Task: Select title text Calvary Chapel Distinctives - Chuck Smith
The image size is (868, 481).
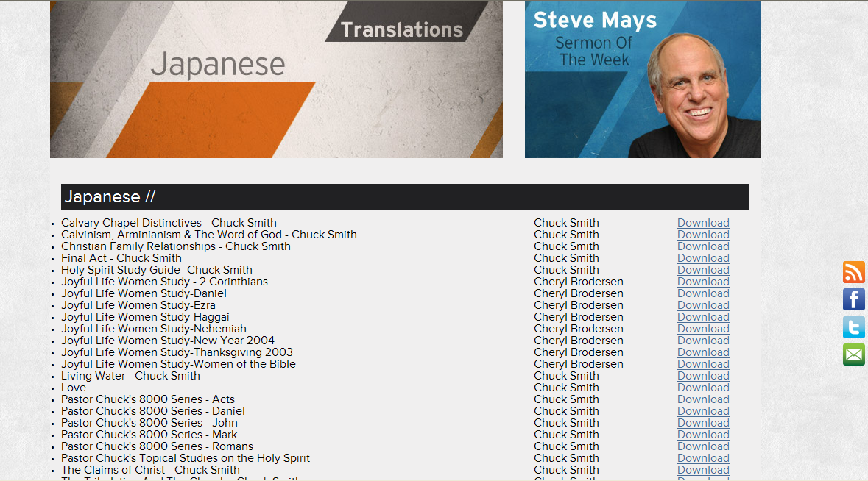Action: tap(169, 223)
